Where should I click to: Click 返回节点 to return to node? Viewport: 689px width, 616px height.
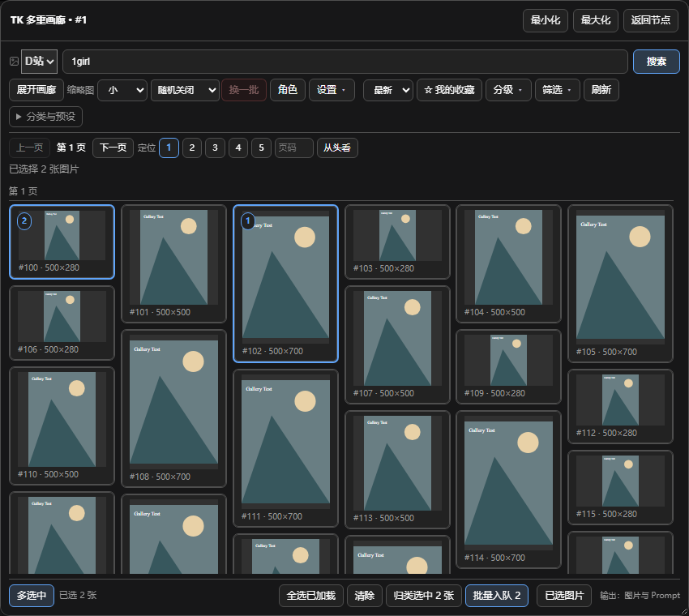(x=651, y=20)
